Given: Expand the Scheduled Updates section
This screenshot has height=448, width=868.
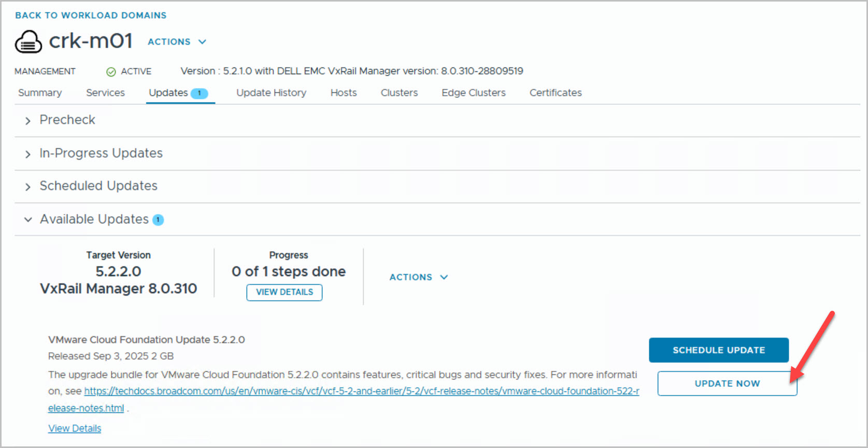Looking at the screenshot, I should tap(28, 186).
